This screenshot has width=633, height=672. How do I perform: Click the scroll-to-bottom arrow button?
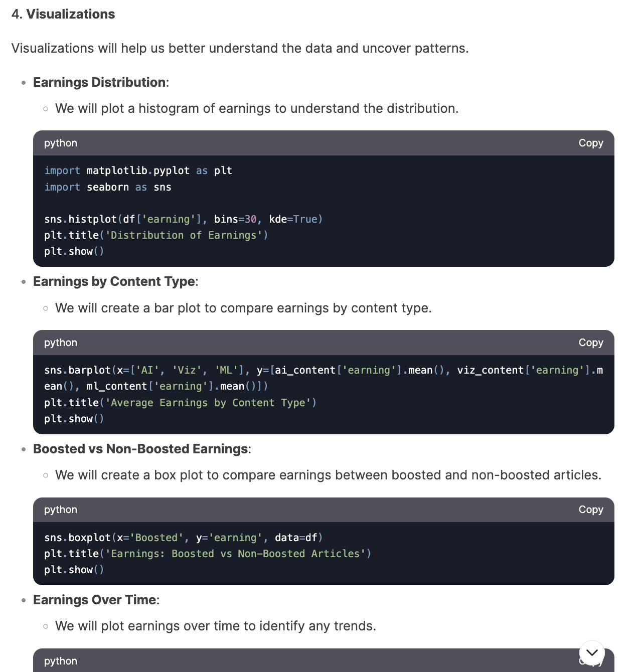[x=592, y=652]
